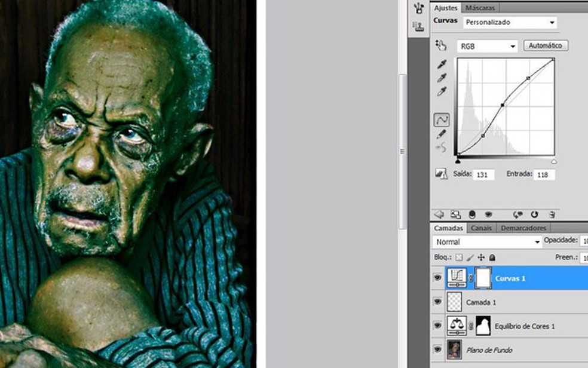
Task: Select the middle curve control point
Action: click(x=503, y=105)
